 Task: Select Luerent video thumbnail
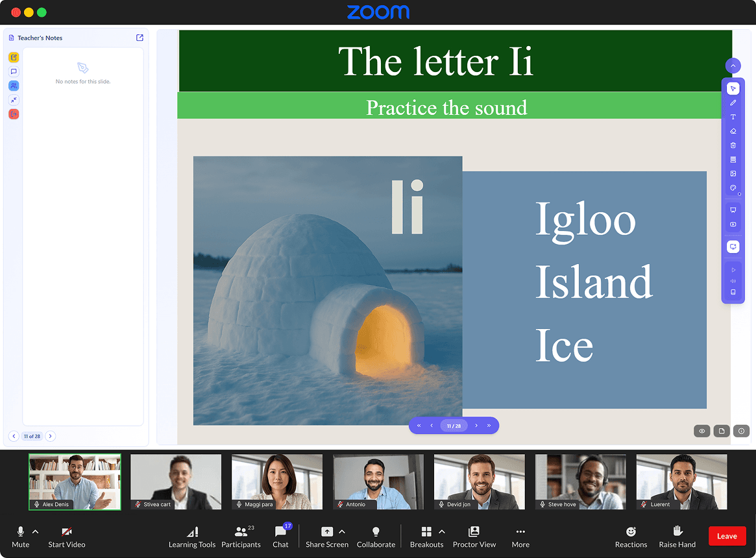tap(682, 481)
